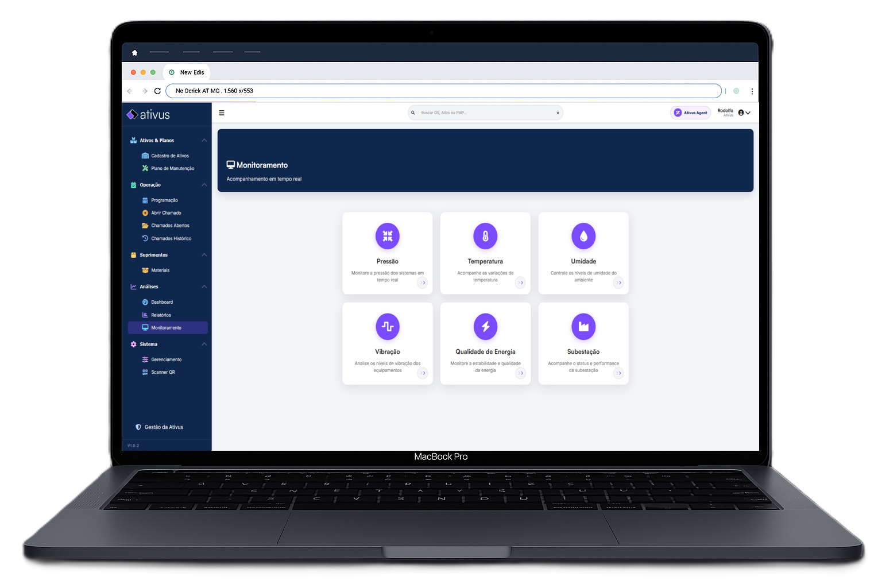Click the browser address bar
The width and height of the screenshot is (882, 588).
coord(442,90)
